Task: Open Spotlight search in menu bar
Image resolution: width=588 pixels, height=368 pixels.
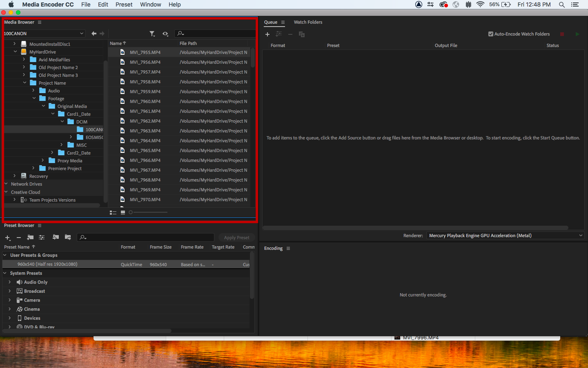Action: click(562, 4)
